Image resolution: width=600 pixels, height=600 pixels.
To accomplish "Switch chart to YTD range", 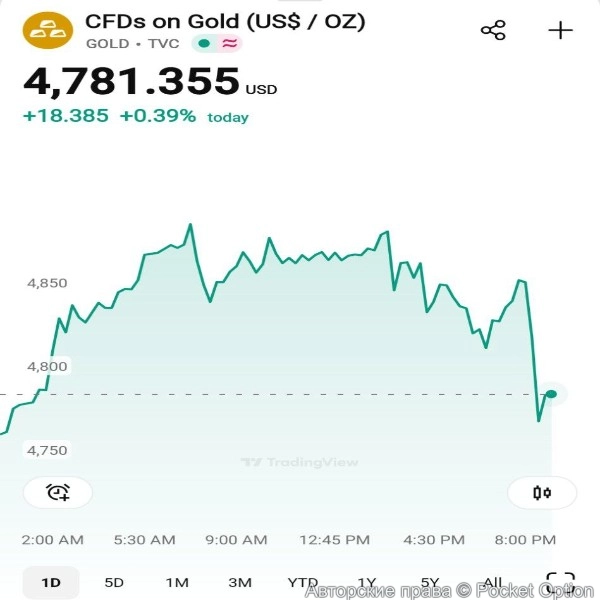I will [303, 582].
